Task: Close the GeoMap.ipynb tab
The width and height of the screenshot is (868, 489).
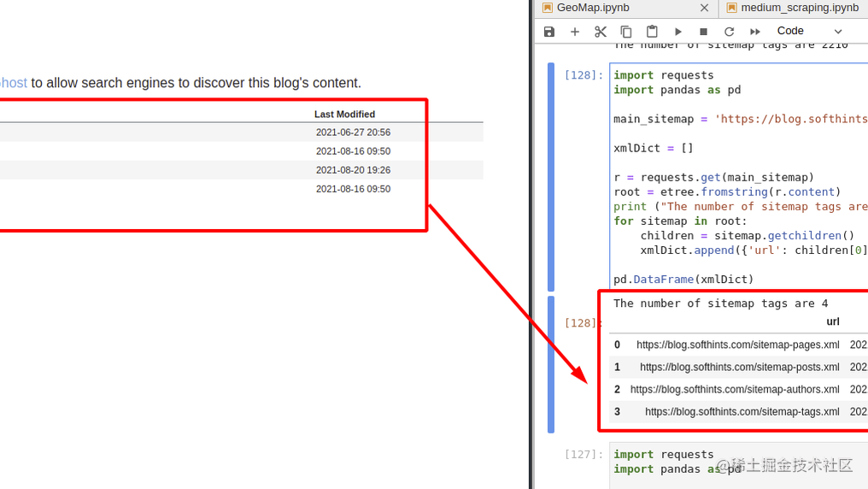Action: (x=704, y=8)
